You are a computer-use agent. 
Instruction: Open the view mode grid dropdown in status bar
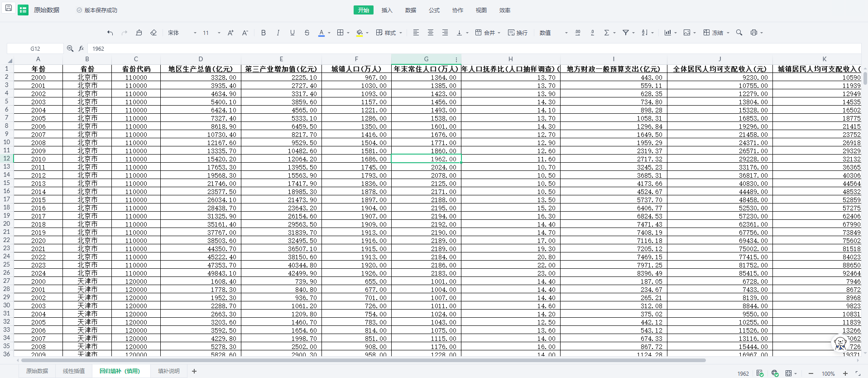tap(791, 373)
